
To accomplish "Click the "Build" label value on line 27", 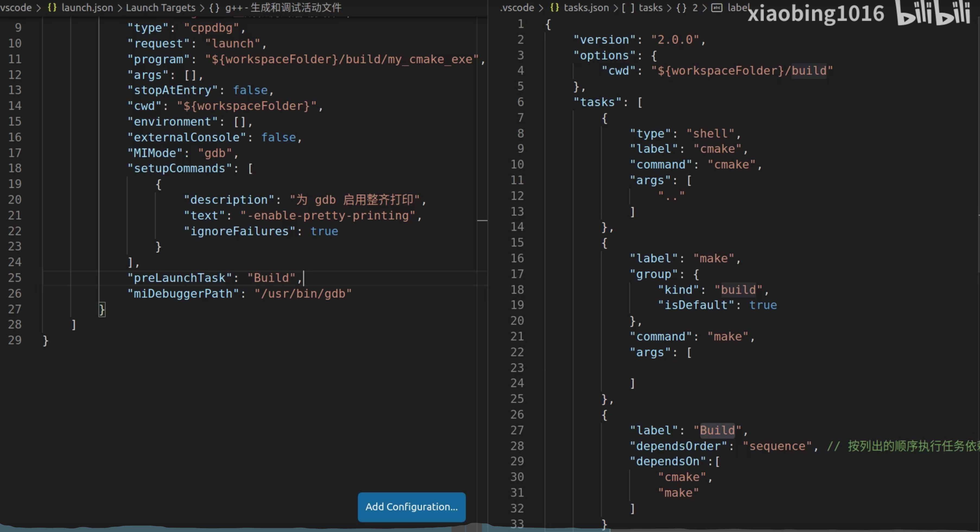I will click(x=717, y=431).
